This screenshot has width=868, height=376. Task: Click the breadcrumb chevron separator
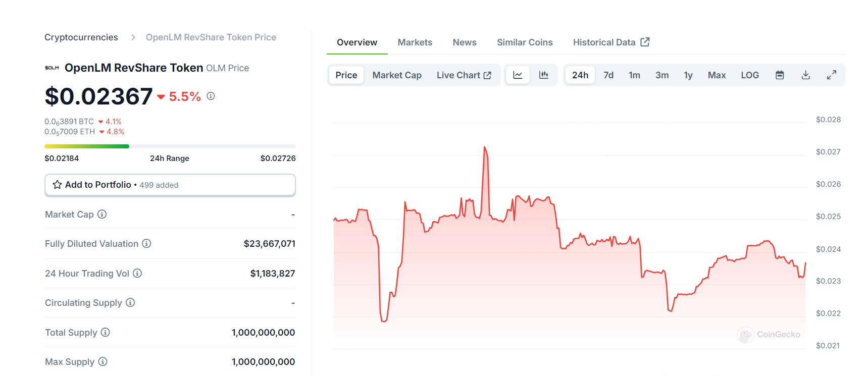coord(133,37)
